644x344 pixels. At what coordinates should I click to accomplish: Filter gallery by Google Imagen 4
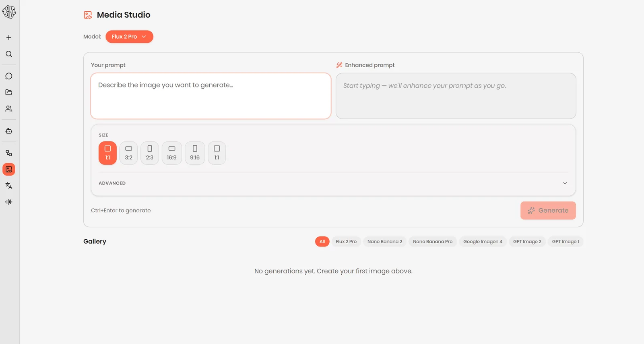pyautogui.click(x=483, y=242)
